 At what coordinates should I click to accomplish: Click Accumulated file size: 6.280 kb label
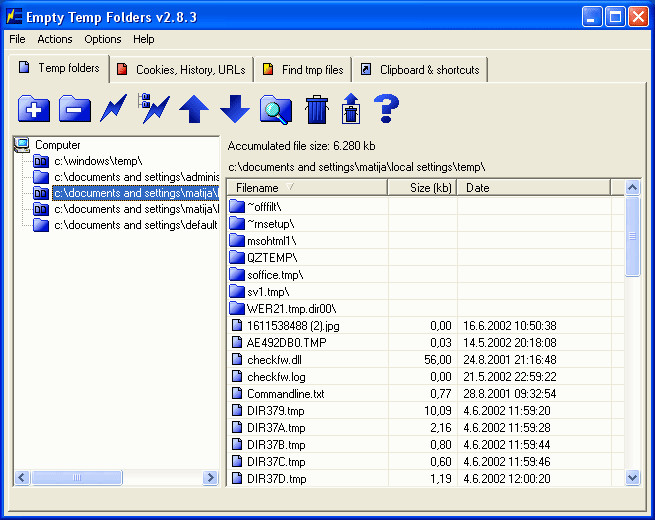tap(302, 146)
